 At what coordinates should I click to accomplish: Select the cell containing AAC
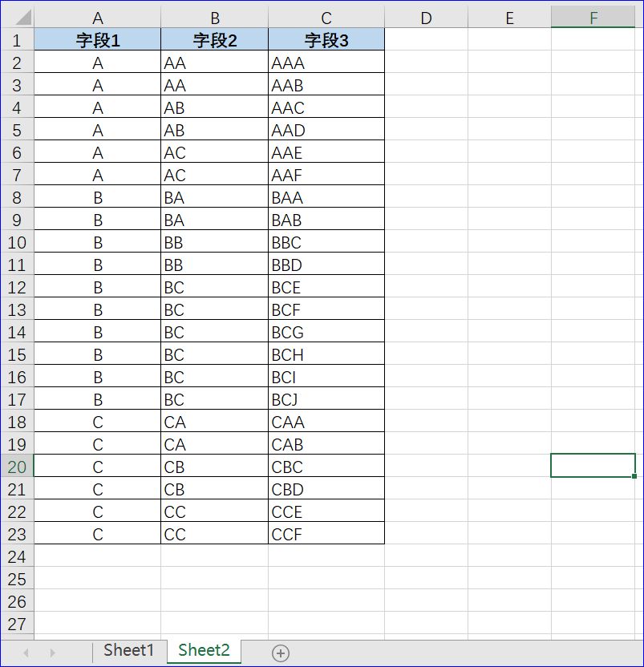[326, 107]
